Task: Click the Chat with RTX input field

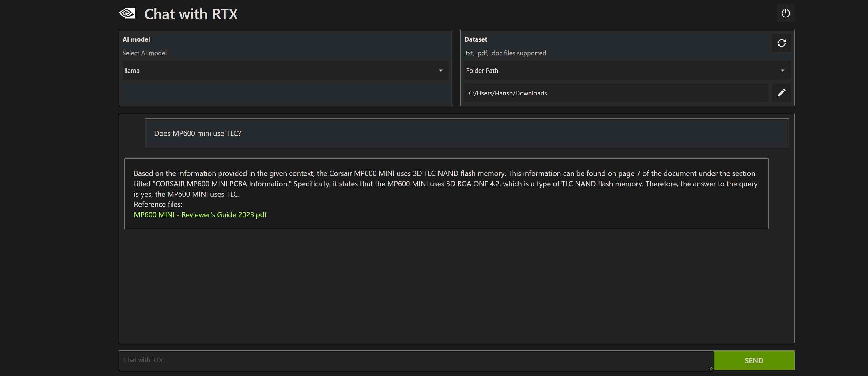Action: [x=415, y=360]
